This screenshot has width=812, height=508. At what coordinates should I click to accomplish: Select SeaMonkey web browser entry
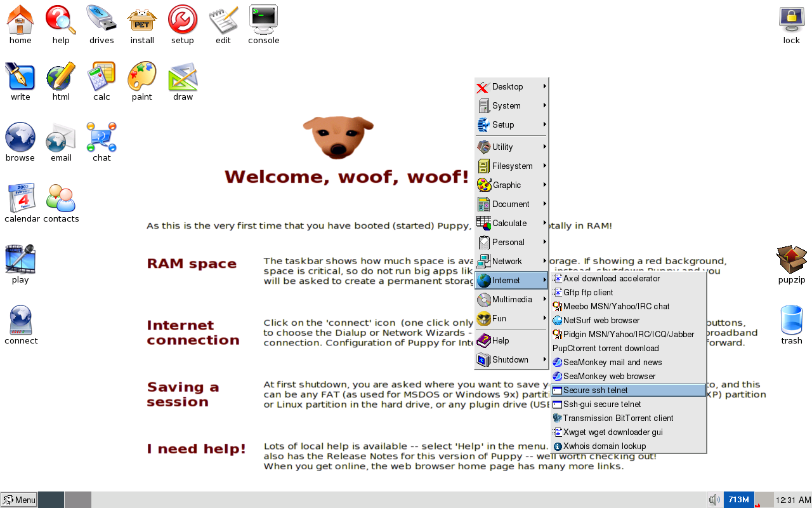pos(629,377)
